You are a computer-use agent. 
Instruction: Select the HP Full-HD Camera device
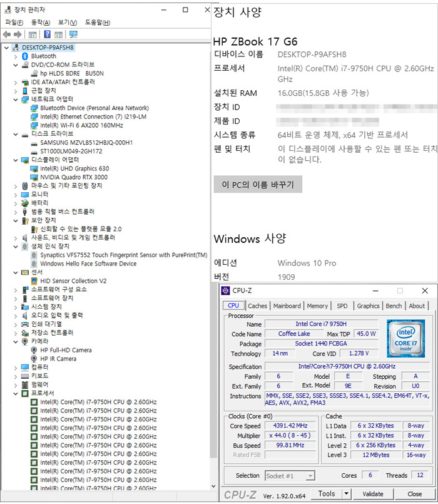point(66,350)
